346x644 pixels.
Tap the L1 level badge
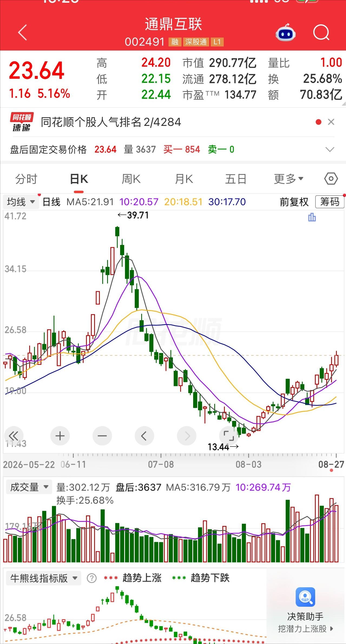[x=217, y=42]
